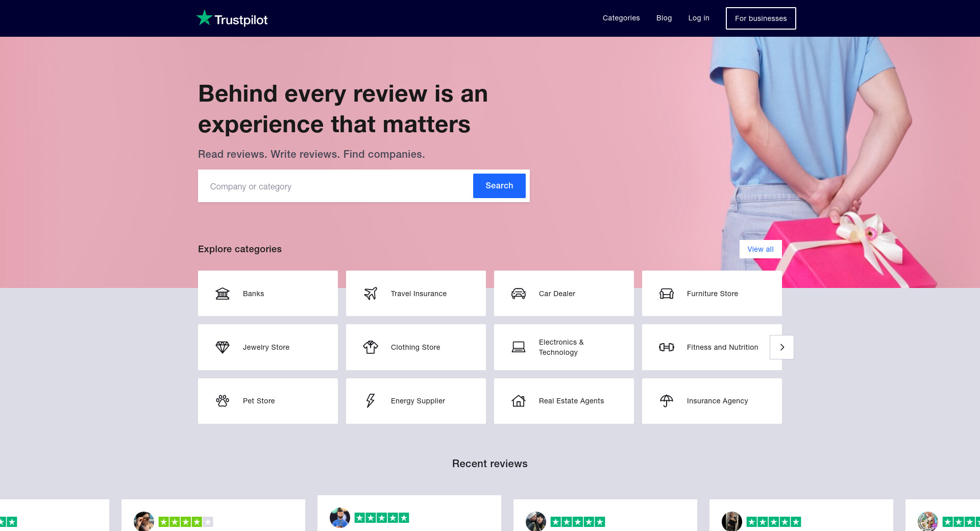Viewport: 980px width, 531px height.
Task: Open Car Dealer via its car icon
Action: point(519,294)
